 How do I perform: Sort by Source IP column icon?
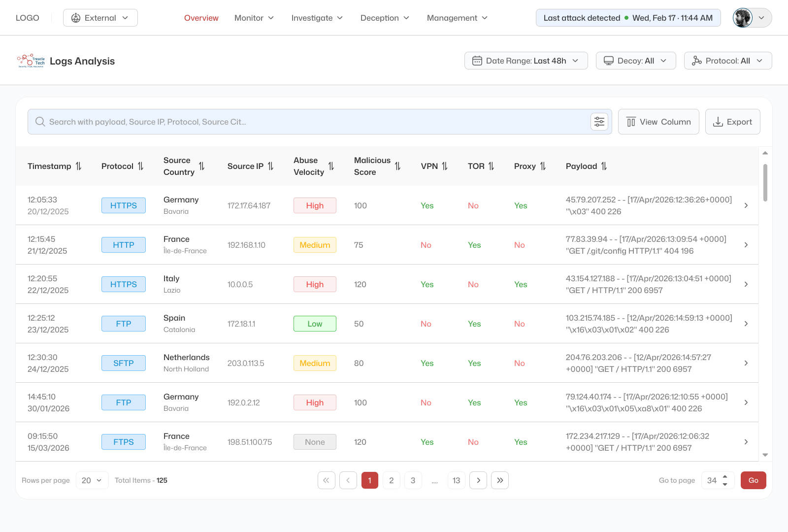271,166
